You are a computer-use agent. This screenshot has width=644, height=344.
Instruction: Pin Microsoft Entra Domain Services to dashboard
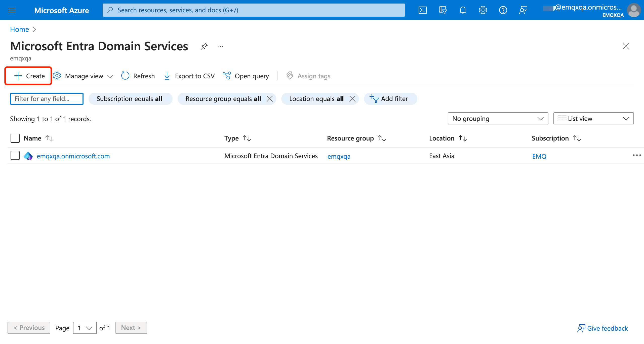(204, 46)
